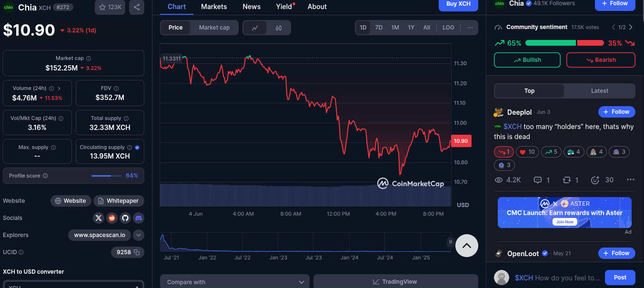Vote Bullish on sentiment

[x=528, y=60]
